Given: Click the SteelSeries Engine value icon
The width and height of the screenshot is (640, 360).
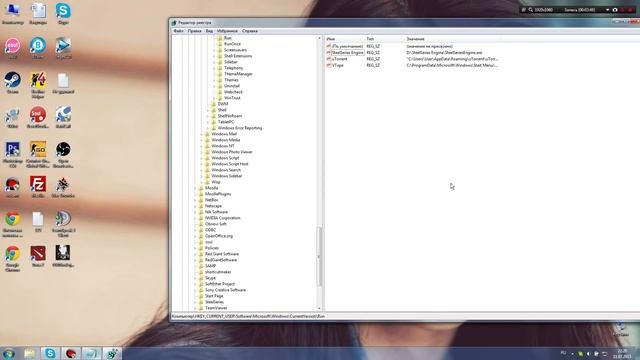Looking at the screenshot, I should coord(329,53).
